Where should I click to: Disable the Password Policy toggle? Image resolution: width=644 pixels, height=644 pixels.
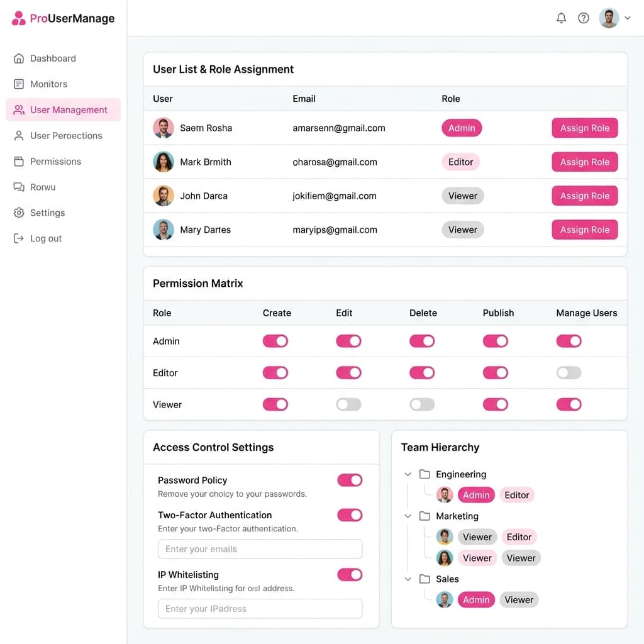pyautogui.click(x=350, y=480)
